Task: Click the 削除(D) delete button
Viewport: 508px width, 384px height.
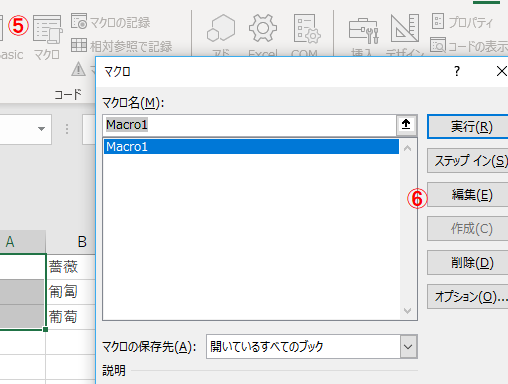Action: pyautogui.click(x=468, y=263)
